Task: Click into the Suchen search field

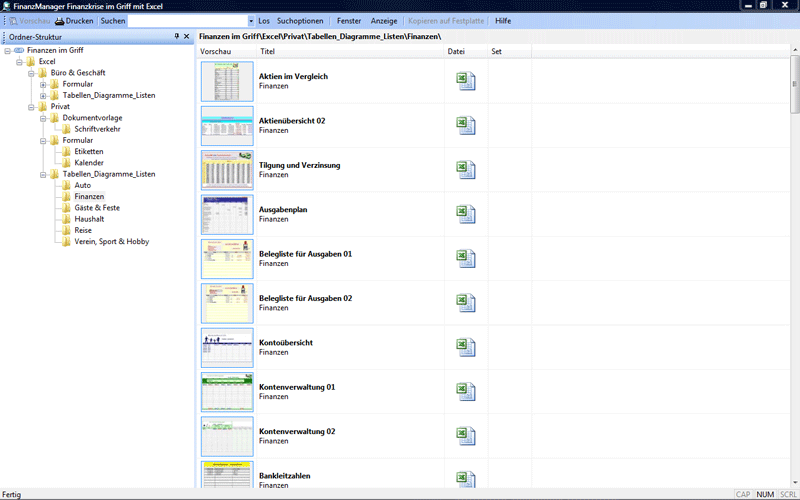Action: pyautogui.click(x=188, y=21)
